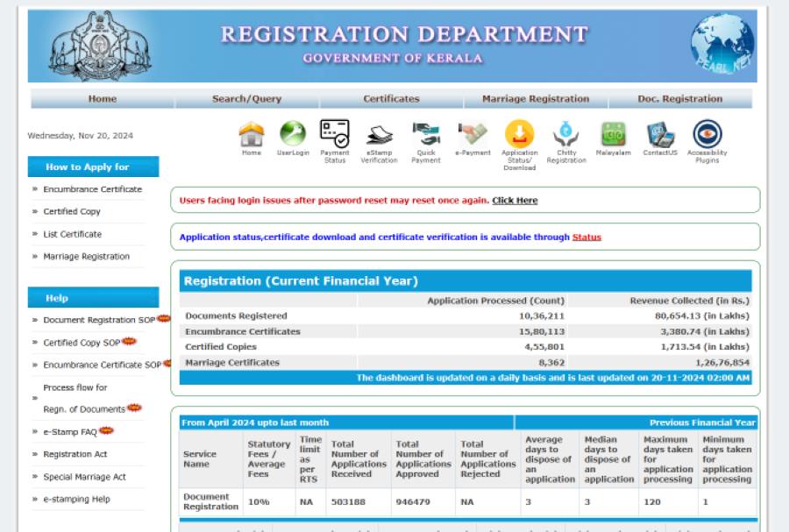Open Marriage Registration sidebar link
This screenshot has height=532, width=789.
87,257
